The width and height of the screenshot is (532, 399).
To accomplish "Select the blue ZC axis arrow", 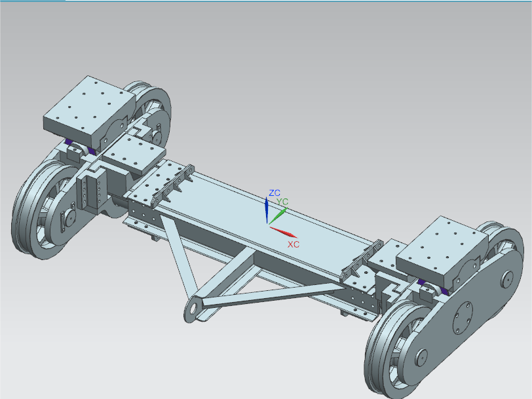I will 267,210.
